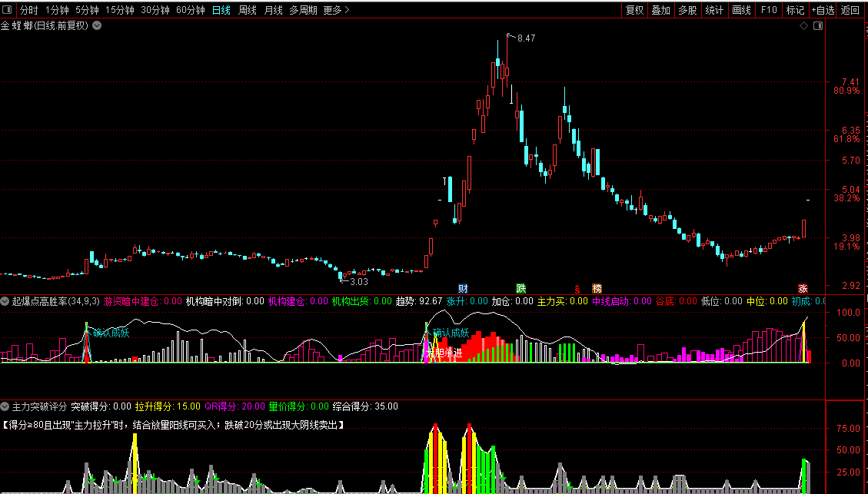Switch to 周线 weekly chart
Screen dimensions: 868x494
[247, 10]
